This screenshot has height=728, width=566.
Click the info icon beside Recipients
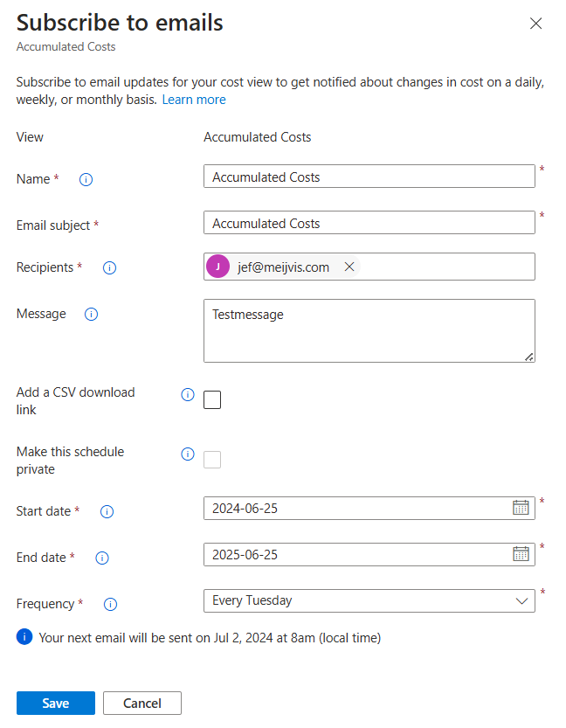(109, 267)
